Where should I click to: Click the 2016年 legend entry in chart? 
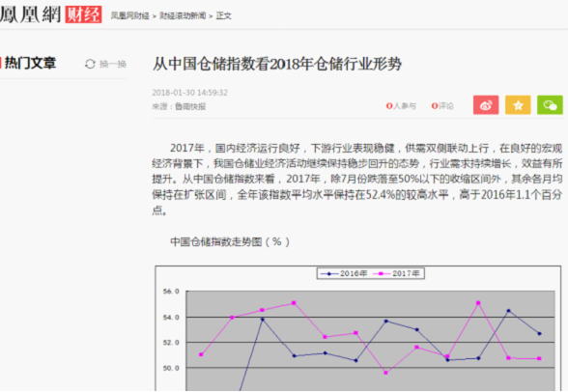coord(344,273)
